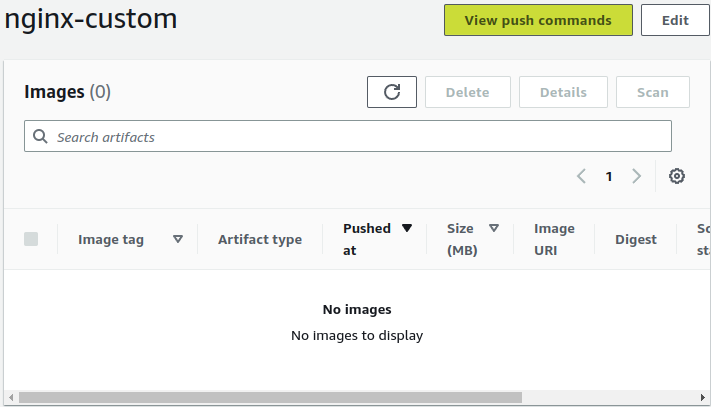711x407 pixels.
Task: Open table preferences gear icon
Action: [677, 176]
